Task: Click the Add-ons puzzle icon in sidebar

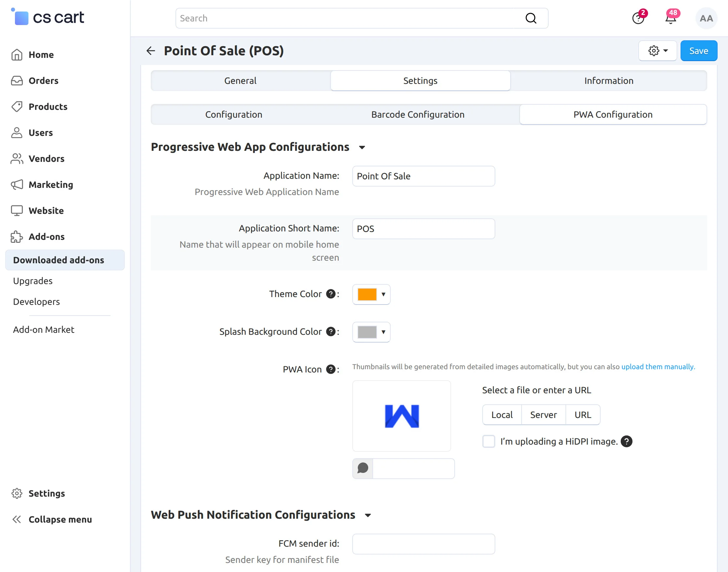Action: 17,237
